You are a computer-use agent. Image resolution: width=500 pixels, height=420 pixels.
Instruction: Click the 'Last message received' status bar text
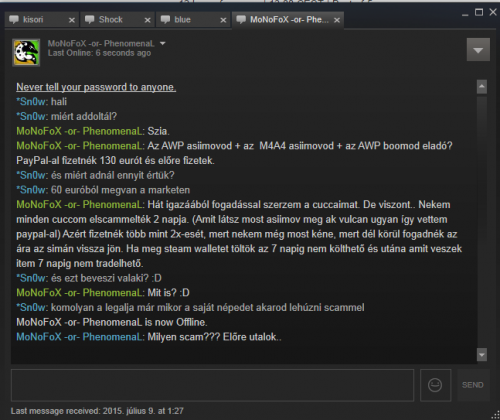tap(97, 411)
